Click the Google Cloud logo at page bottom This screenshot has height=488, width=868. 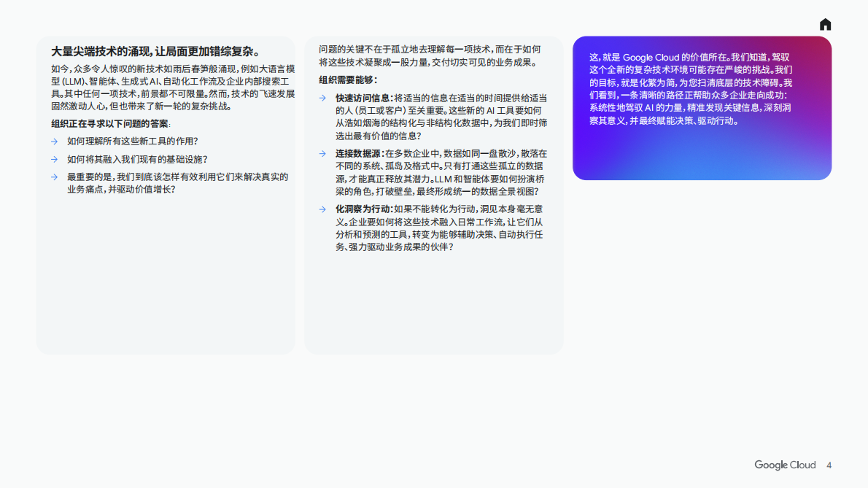(785, 465)
